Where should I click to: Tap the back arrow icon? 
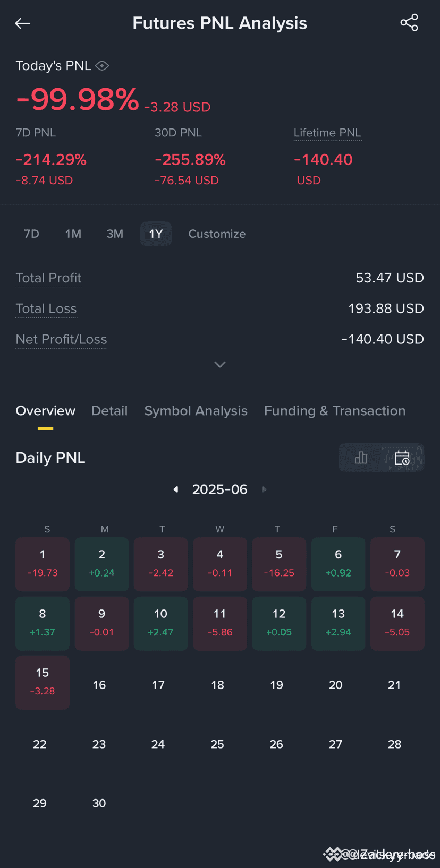pyautogui.click(x=22, y=23)
